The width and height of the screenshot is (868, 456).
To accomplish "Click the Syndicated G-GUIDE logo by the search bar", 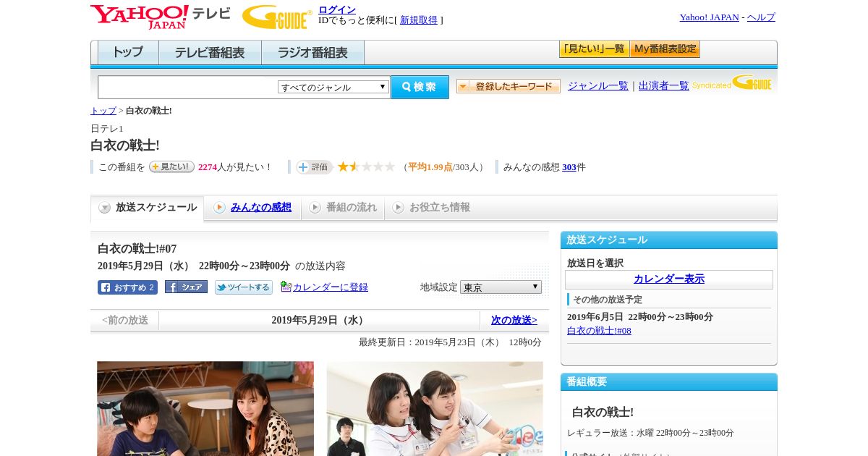I will point(731,83).
